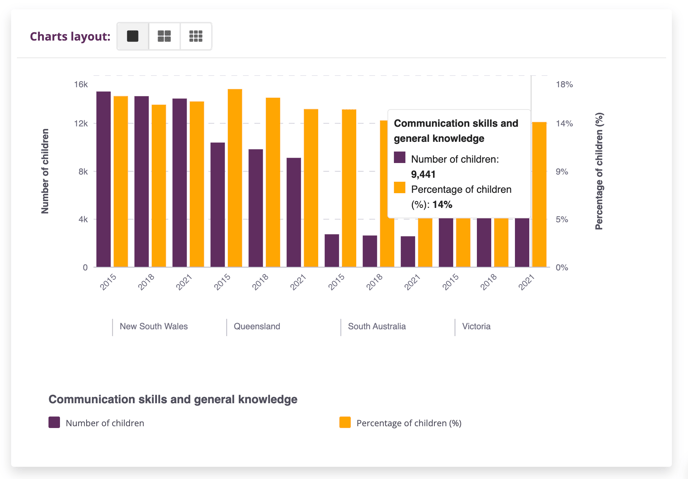Toggle the Percentage of children (%) legend entry
The image size is (688, 479).
[x=401, y=423]
